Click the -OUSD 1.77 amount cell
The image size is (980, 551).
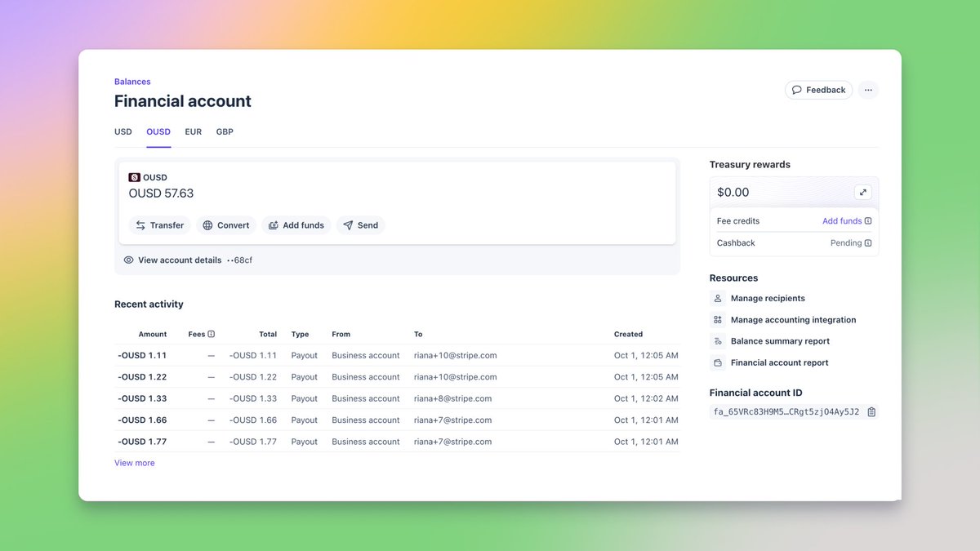(x=142, y=442)
